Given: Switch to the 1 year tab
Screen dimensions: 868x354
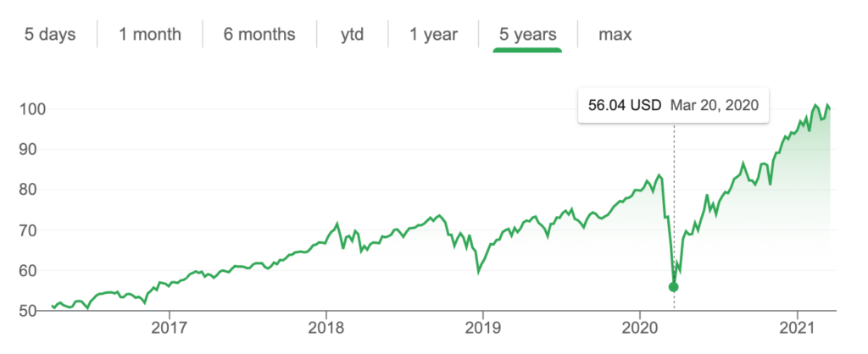Looking at the screenshot, I should [x=433, y=35].
